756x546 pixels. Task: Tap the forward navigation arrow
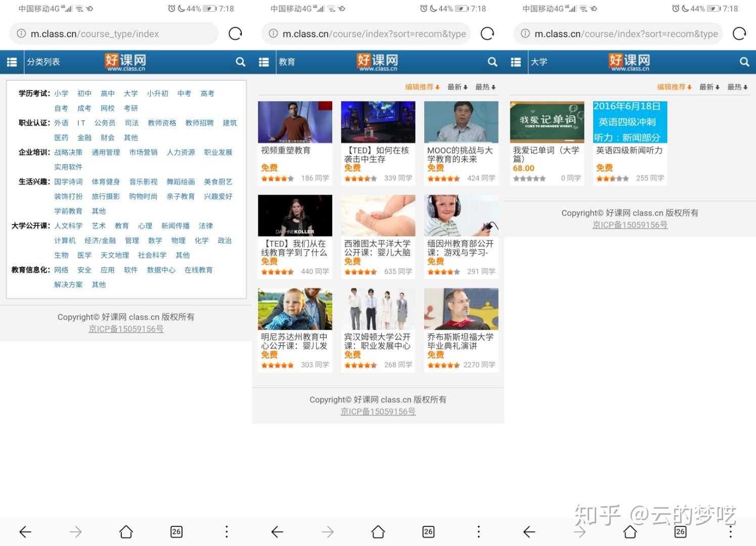(75, 531)
